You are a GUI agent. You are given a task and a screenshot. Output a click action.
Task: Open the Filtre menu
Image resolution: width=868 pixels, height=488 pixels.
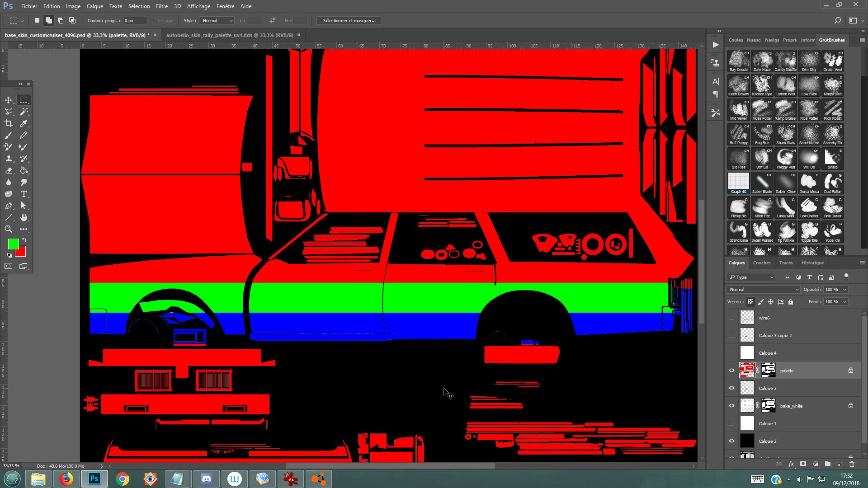click(x=161, y=6)
